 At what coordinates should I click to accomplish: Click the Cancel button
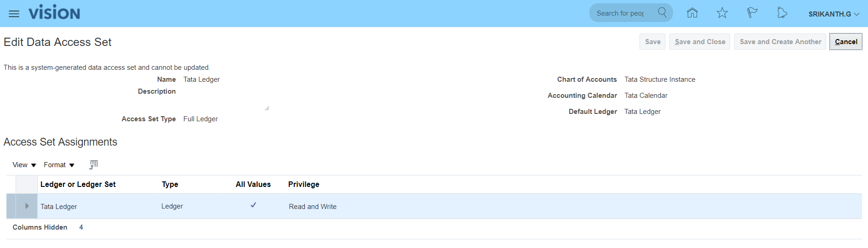[x=845, y=42]
